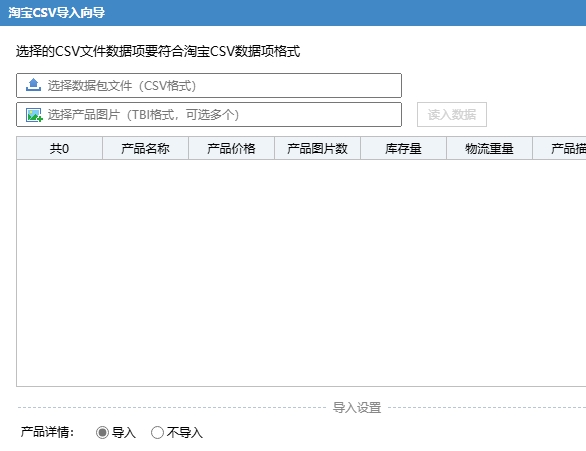Click the partially visible 产品描 column header

[559, 148]
